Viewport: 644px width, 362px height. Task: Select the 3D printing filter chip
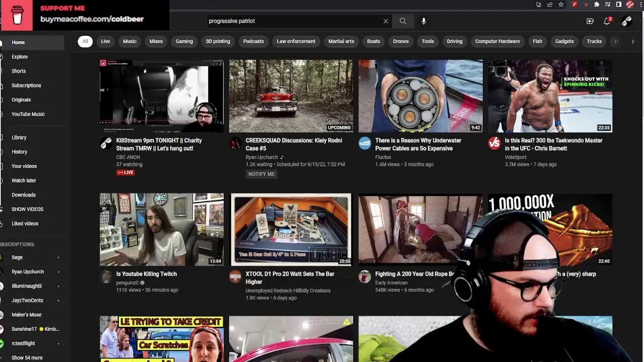(x=218, y=41)
